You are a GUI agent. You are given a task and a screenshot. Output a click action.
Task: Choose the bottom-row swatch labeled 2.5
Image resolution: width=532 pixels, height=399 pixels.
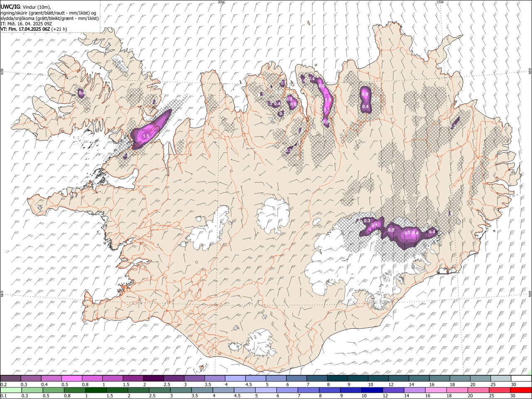159,390
